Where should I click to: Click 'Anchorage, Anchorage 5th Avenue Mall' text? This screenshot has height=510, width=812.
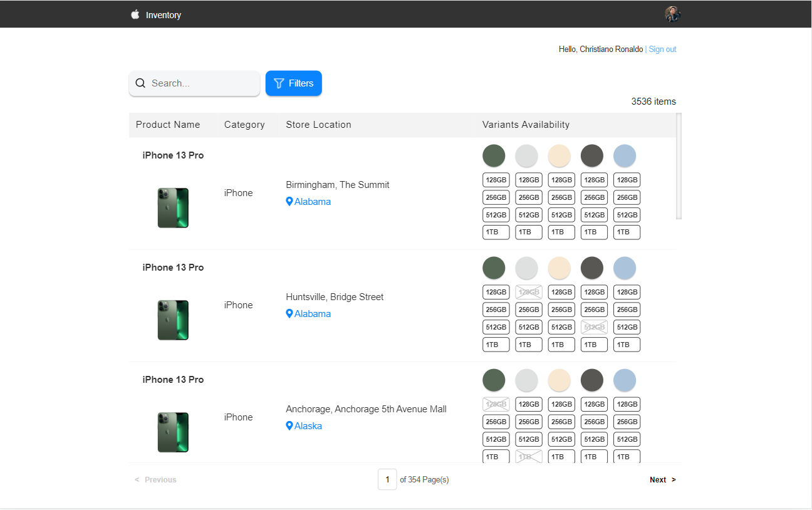[367, 409]
